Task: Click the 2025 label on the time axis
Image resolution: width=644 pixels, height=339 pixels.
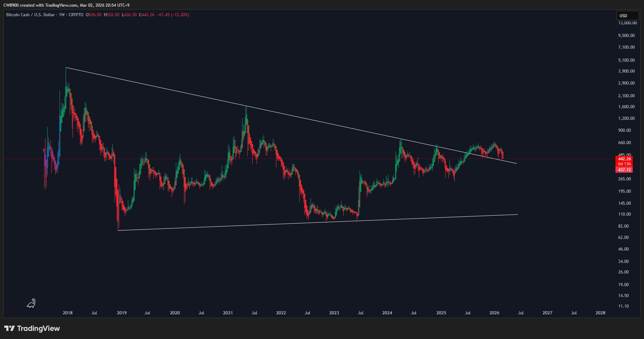Action: click(441, 313)
